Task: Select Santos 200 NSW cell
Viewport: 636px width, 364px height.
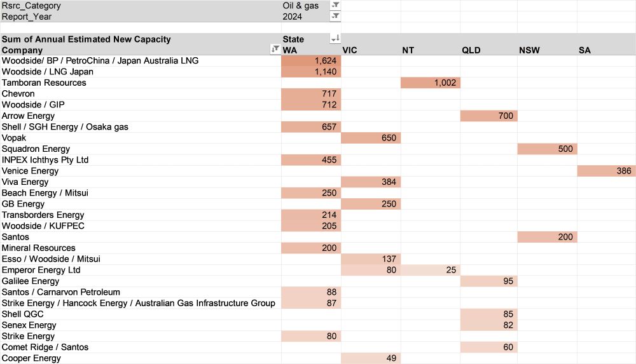Action: click(547, 237)
